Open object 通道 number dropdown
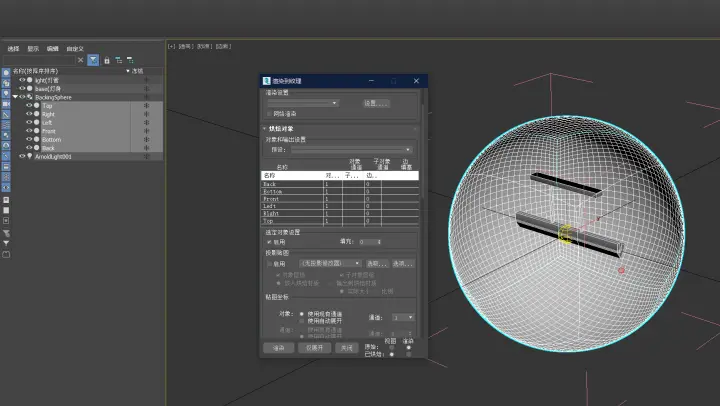The image size is (720, 406). (410, 317)
